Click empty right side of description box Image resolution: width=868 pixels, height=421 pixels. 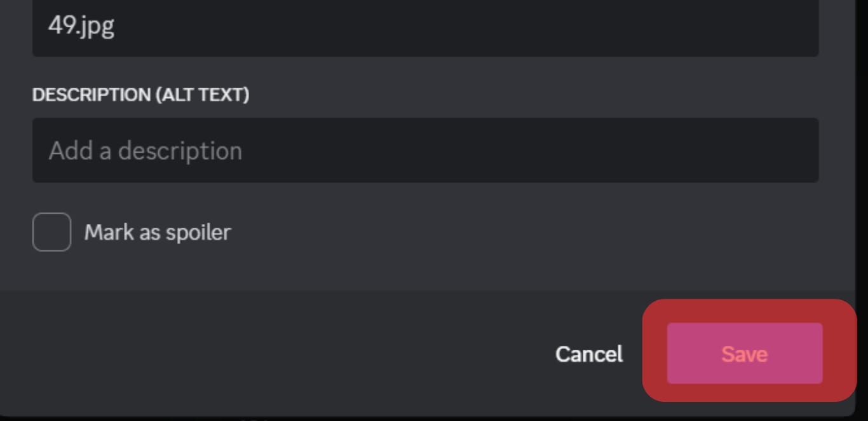coord(635,150)
